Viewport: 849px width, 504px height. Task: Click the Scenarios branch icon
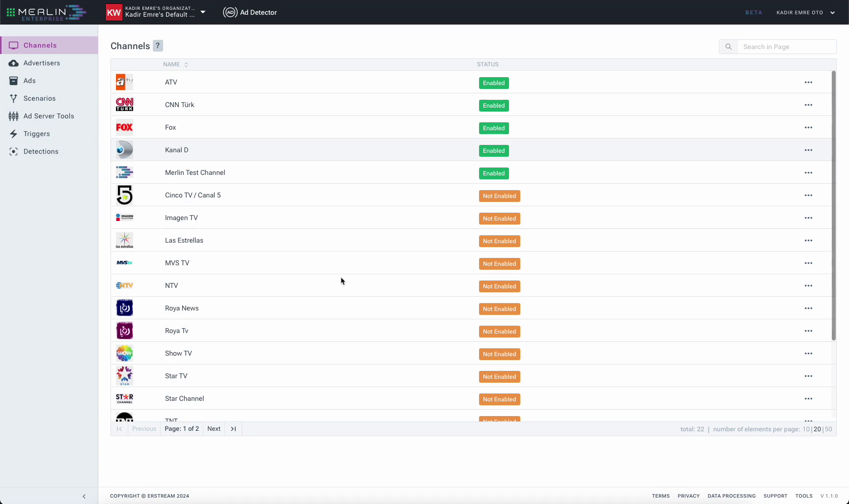tap(14, 98)
